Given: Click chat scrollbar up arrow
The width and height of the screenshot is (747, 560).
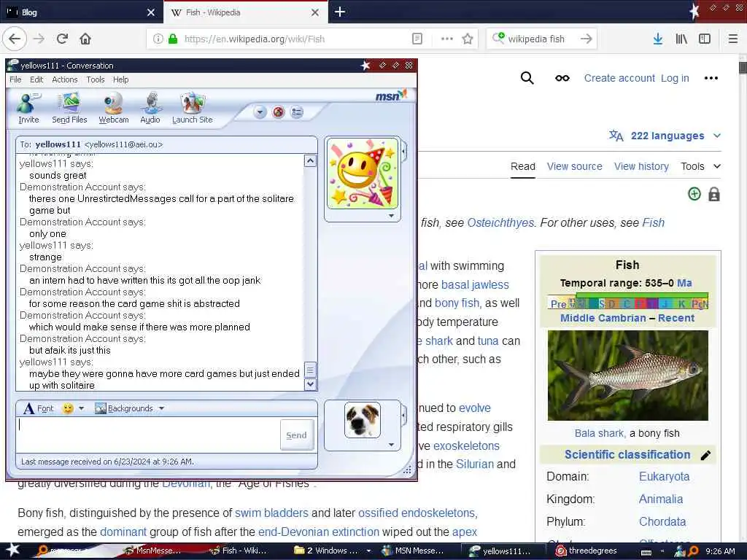Looking at the screenshot, I should click(x=310, y=161).
